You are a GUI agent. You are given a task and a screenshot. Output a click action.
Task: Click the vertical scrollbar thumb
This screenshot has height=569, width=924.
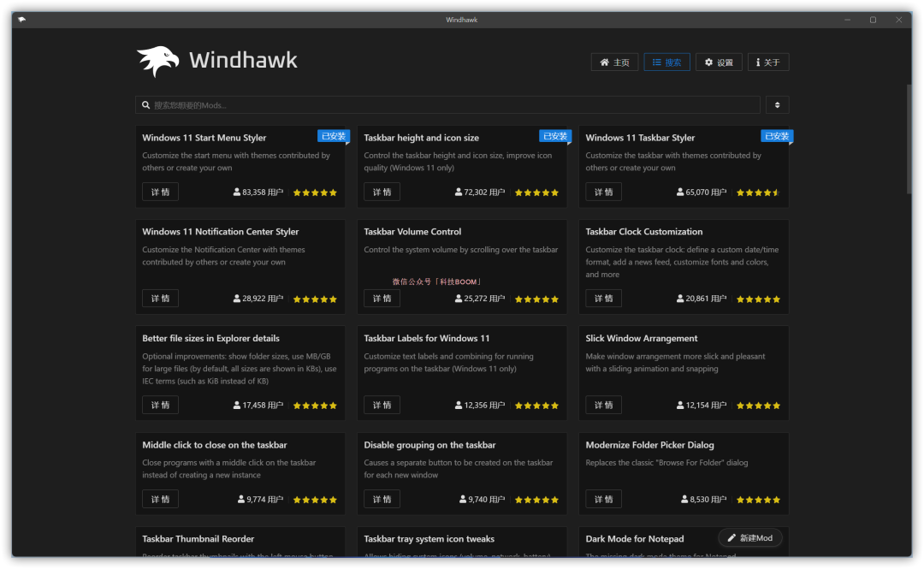[909, 139]
